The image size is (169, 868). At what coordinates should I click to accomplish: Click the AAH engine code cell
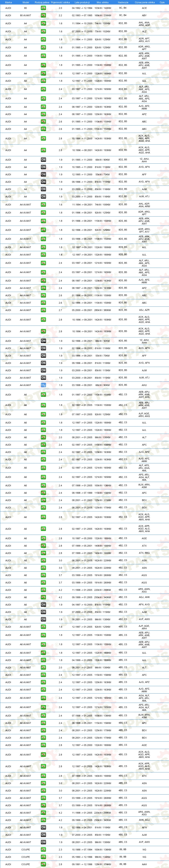144,865
